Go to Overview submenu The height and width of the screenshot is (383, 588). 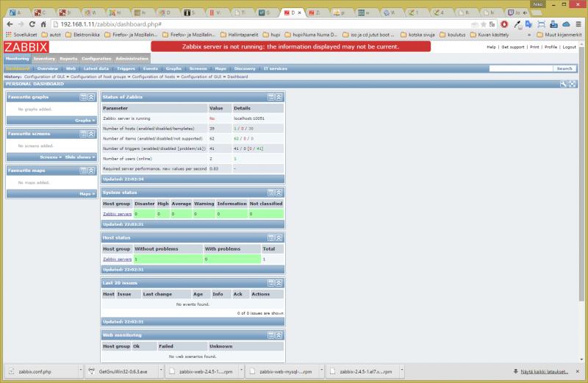[48, 68]
